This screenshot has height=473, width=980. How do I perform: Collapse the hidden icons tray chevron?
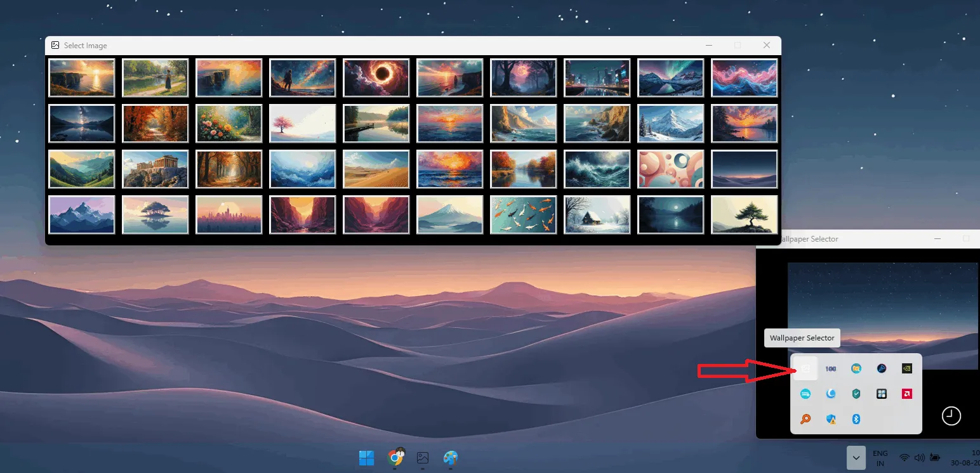[x=856, y=458]
